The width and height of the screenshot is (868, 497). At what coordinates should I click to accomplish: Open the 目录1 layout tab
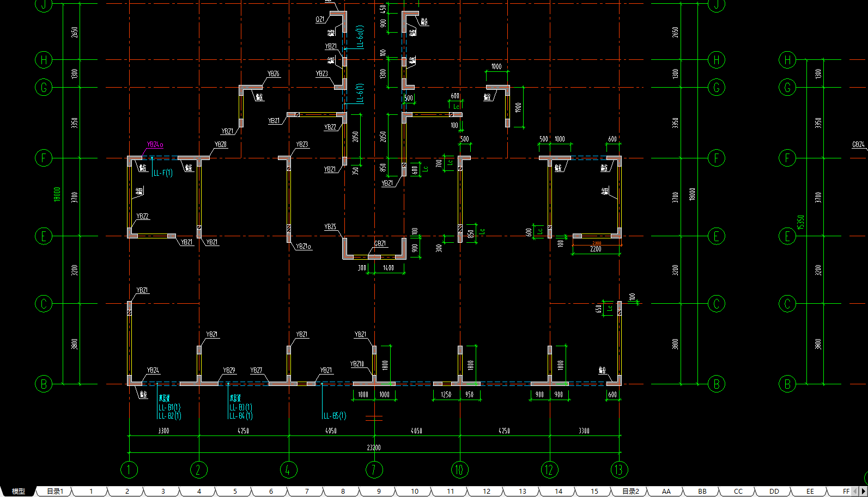tap(55, 492)
